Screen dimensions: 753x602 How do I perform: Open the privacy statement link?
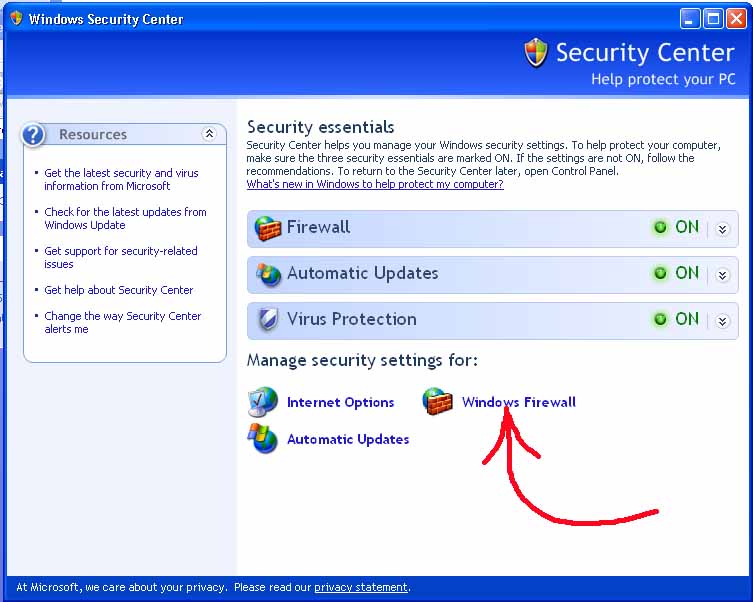[x=361, y=587]
